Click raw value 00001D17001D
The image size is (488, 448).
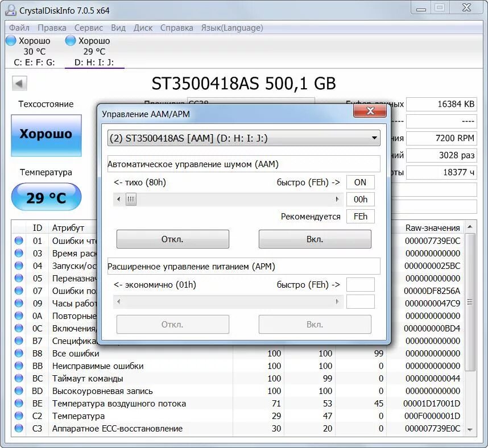point(432,403)
